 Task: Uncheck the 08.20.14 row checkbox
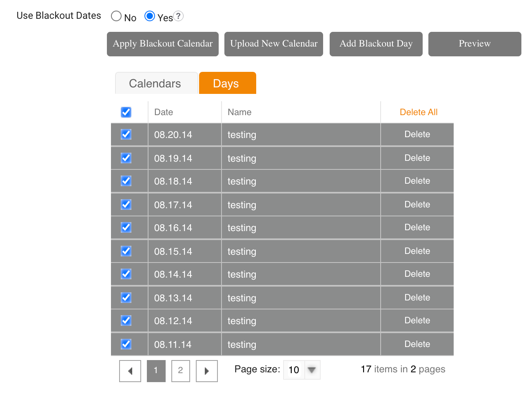(126, 134)
